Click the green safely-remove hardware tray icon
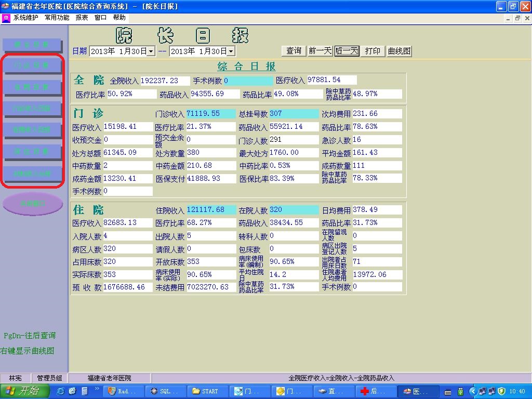Image resolution: width=532 pixels, height=399 pixels. click(460, 391)
